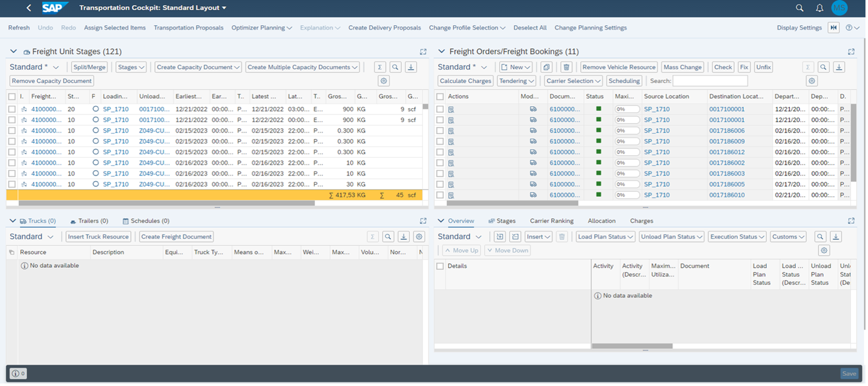The height and width of the screenshot is (386, 868).
Task: Click the settings gear in the Overview toolbar
Action: (823, 250)
